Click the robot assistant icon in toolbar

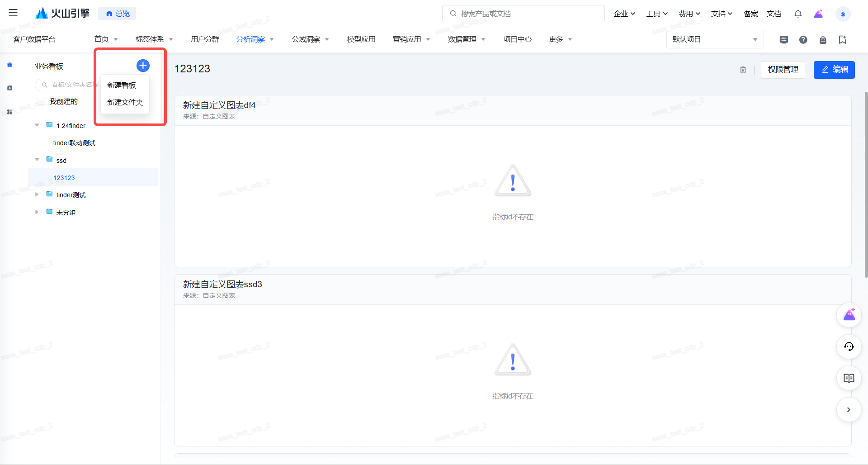(x=823, y=40)
